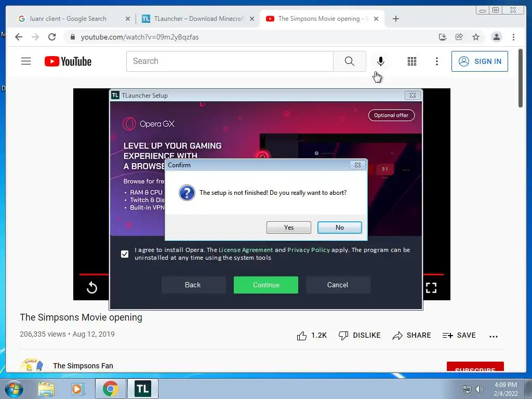Click SAVE to add to playlist
Image resolution: width=532 pixels, height=399 pixels.
pyautogui.click(x=459, y=336)
